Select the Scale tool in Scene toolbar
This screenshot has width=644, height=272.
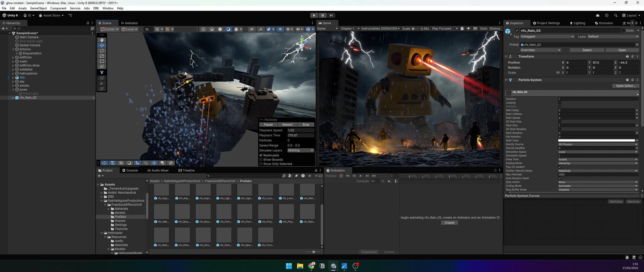[x=102, y=56]
